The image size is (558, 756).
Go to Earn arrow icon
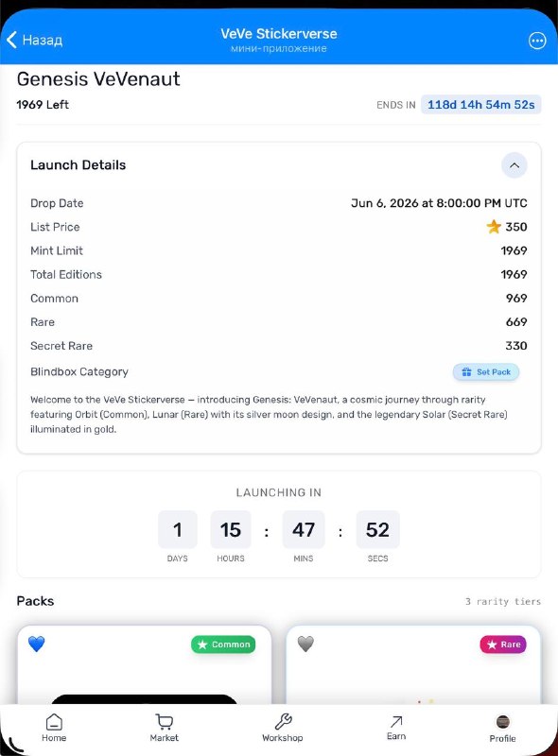tap(396, 721)
